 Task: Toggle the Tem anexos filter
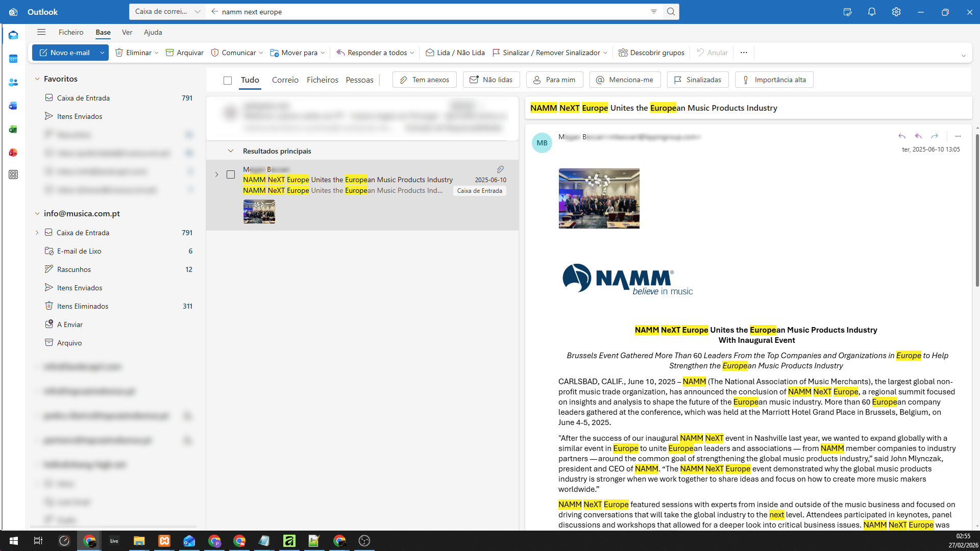424,80
